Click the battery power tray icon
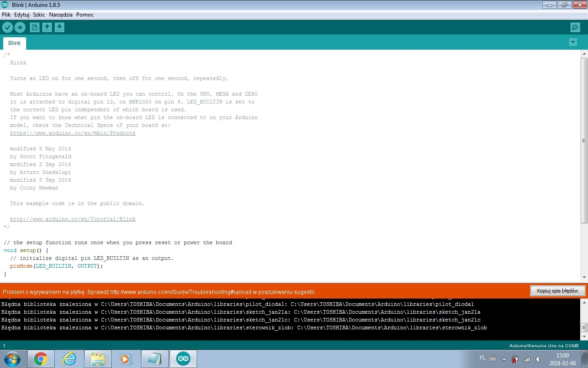Viewport: 588px width, 368px height. (x=515, y=359)
